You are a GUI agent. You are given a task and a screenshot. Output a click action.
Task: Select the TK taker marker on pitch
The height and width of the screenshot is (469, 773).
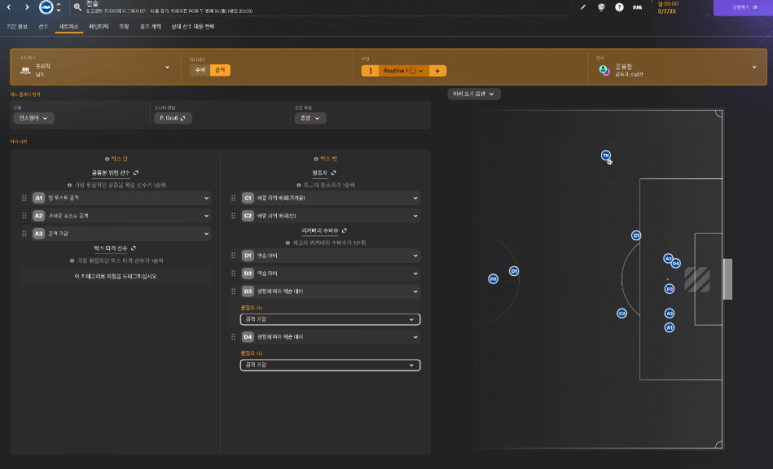606,155
